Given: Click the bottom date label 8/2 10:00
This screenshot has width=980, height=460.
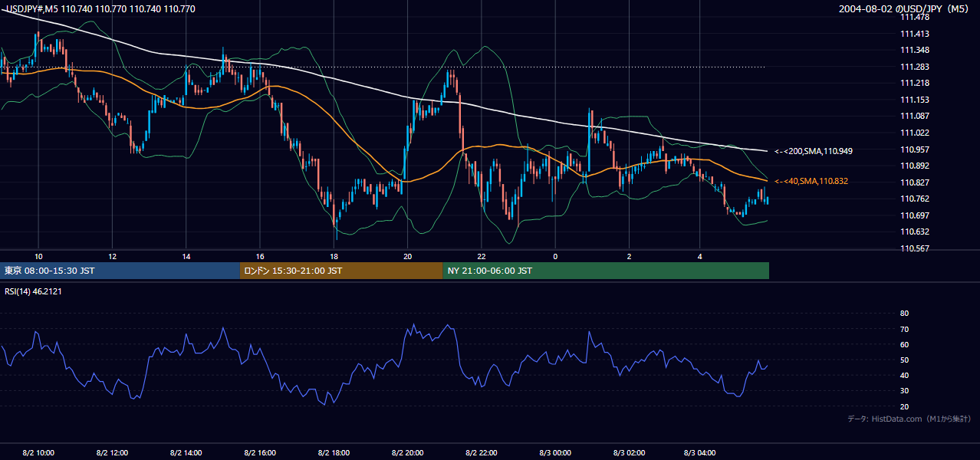Looking at the screenshot, I should tap(38, 453).
